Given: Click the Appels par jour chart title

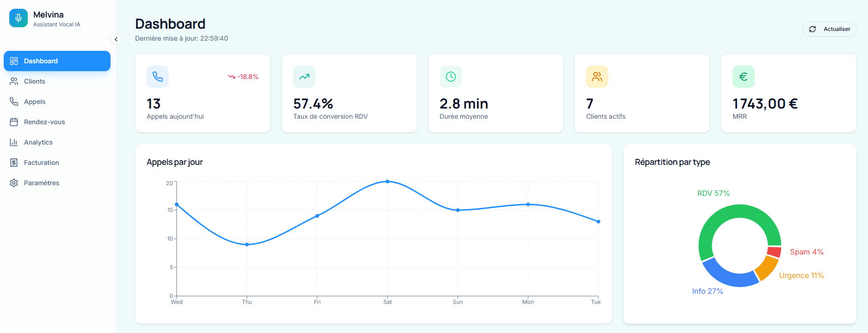Looking at the screenshot, I should click(x=175, y=162).
